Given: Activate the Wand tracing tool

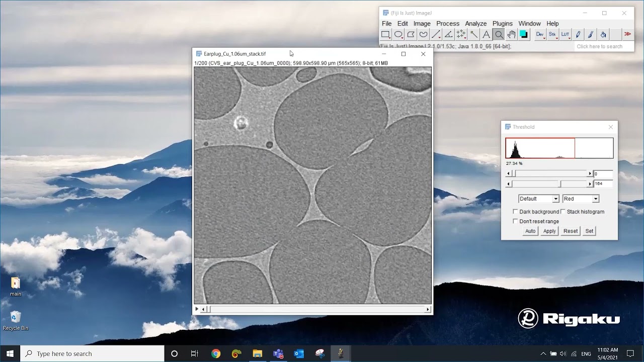Looking at the screenshot, I should coord(473,35).
